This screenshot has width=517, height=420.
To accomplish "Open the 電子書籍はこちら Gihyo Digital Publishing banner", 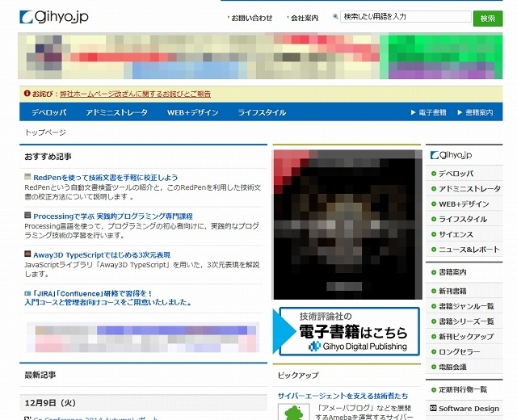I will tap(347, 330).
